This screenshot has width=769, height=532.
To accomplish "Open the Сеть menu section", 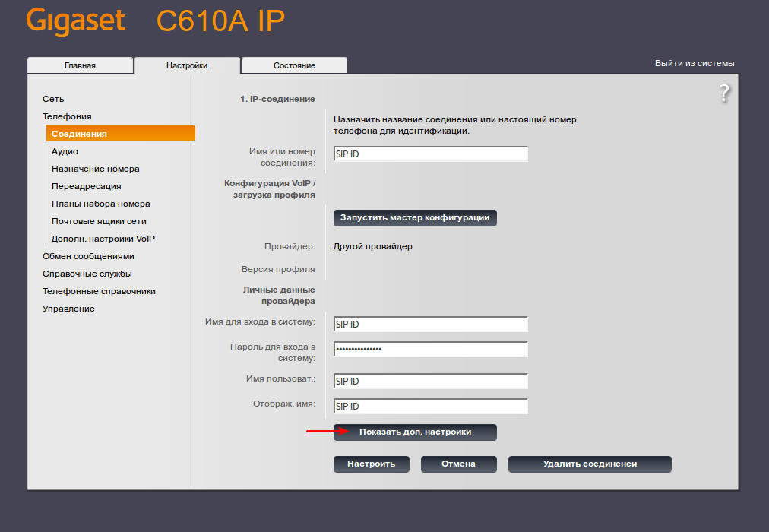I will [53, 99].
